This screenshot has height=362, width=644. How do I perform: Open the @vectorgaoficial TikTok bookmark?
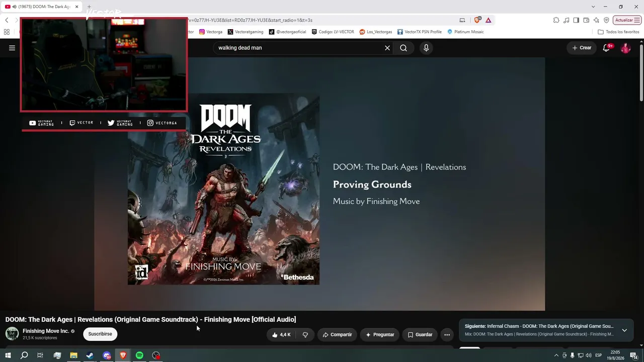click(287, 32)
